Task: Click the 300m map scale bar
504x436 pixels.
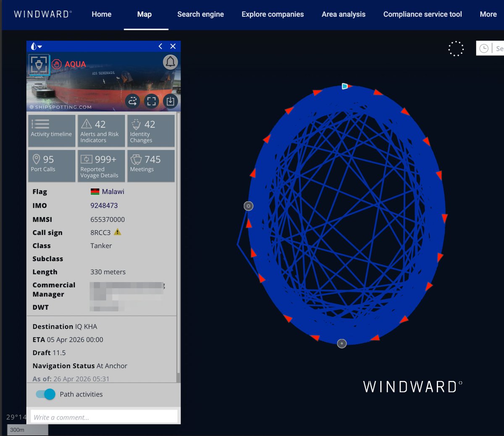Action: [x=28, y=430]
